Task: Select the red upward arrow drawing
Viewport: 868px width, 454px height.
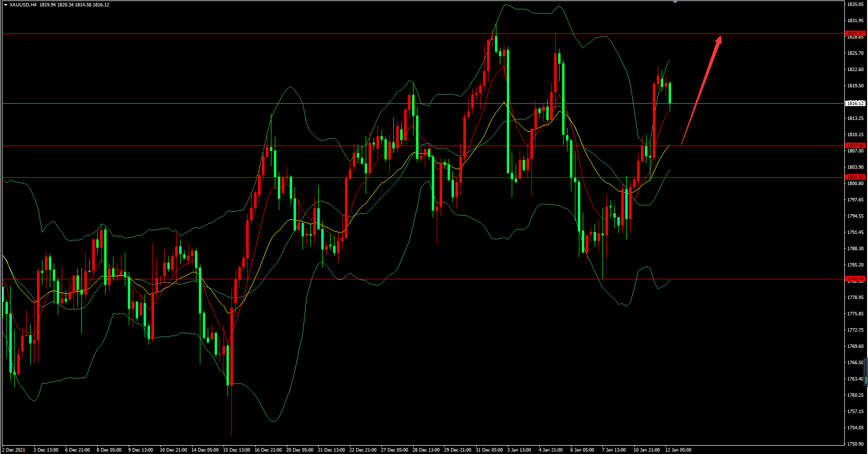Action: [x=701, y=90]
